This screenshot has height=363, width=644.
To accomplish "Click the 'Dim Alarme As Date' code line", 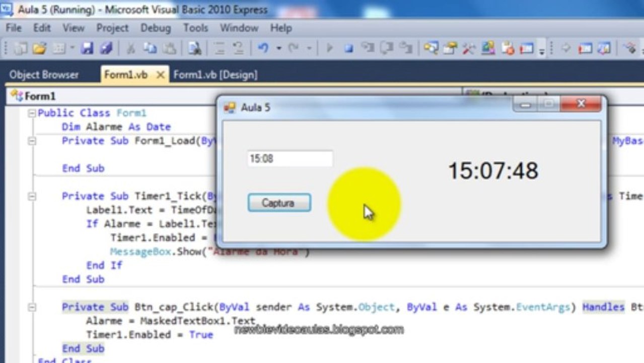I will coord(116,127).
